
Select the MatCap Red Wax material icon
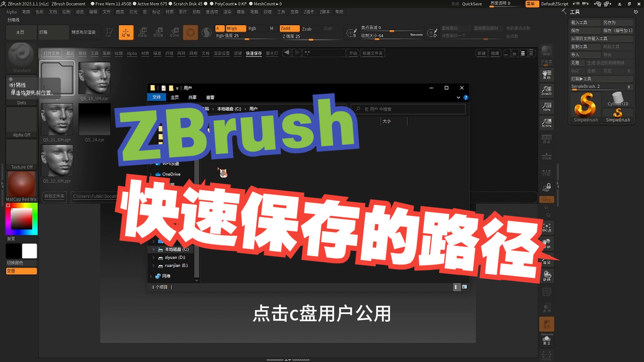tap(21, 184)
